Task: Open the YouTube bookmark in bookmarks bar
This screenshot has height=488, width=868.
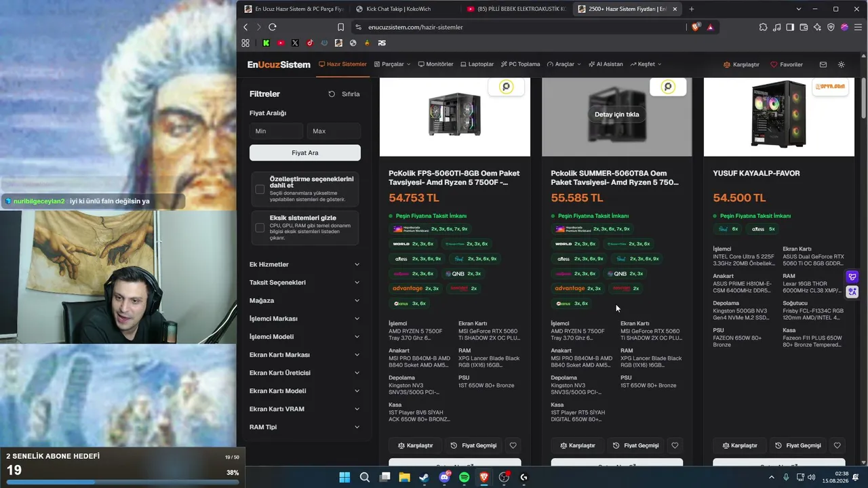Action: pyautogui.click(x=281, y=43)
